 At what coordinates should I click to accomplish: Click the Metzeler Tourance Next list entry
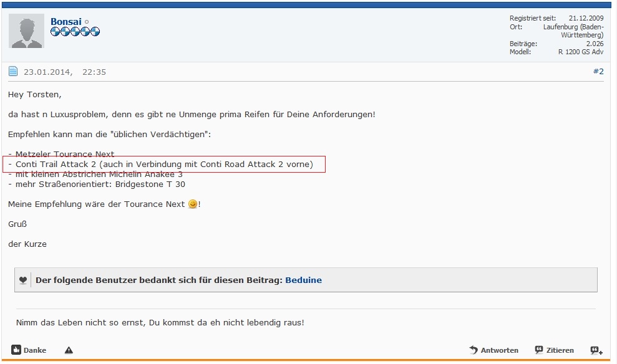pyautogui.click(x=61, y=154)
